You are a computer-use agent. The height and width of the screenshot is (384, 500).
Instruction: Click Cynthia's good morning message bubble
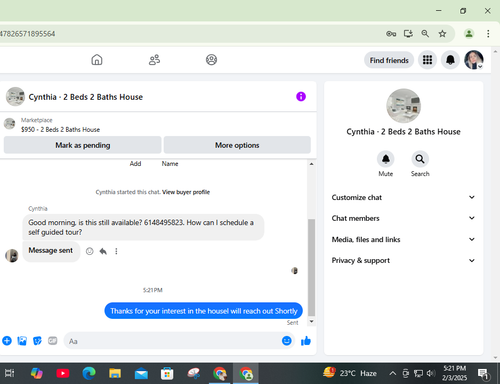click(143, 227)
